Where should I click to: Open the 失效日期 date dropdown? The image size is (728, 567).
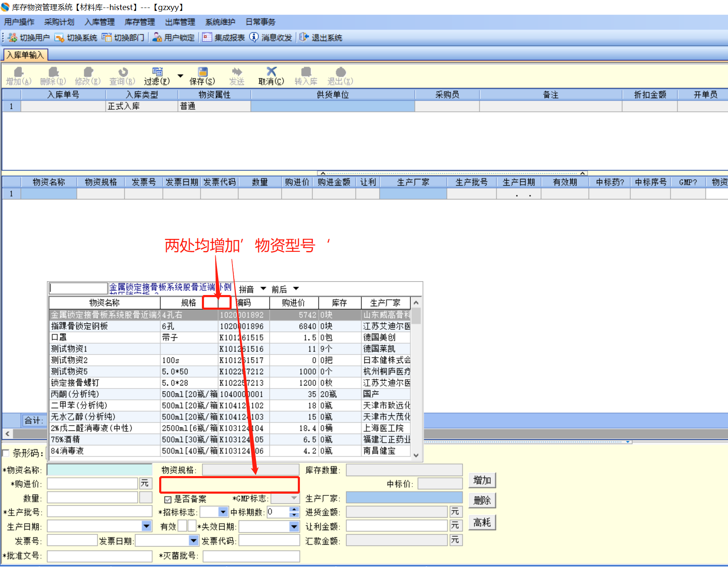[x=294, y=526]
